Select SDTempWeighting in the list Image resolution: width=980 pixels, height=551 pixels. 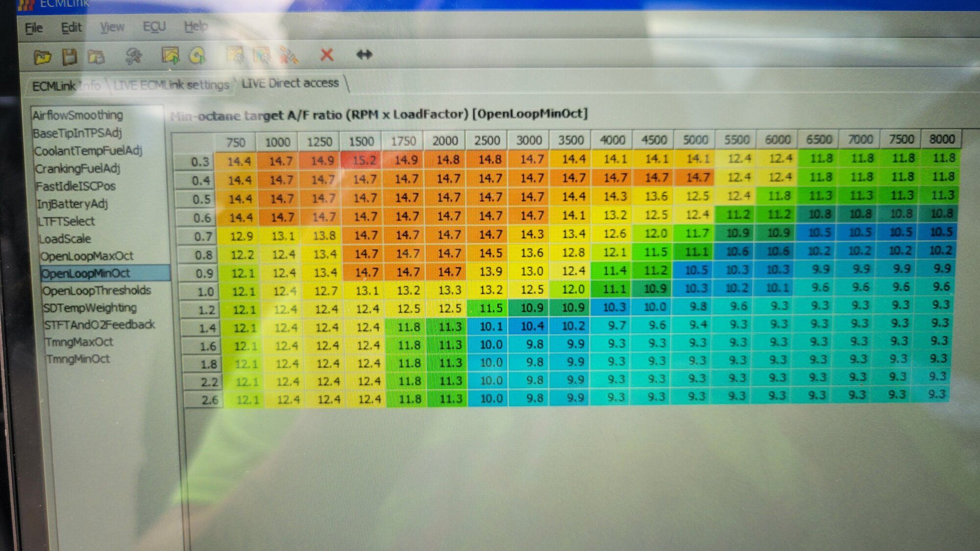90,308
